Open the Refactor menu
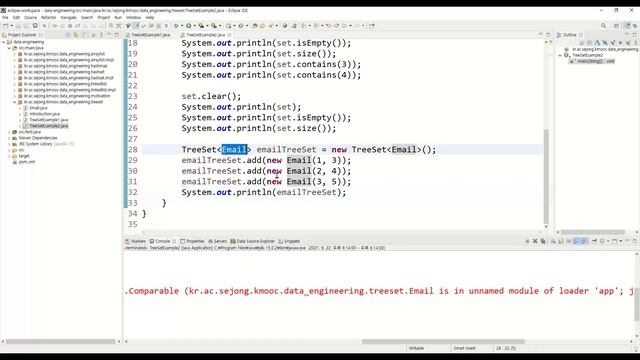The image size is (640, 360). [48, 18]
